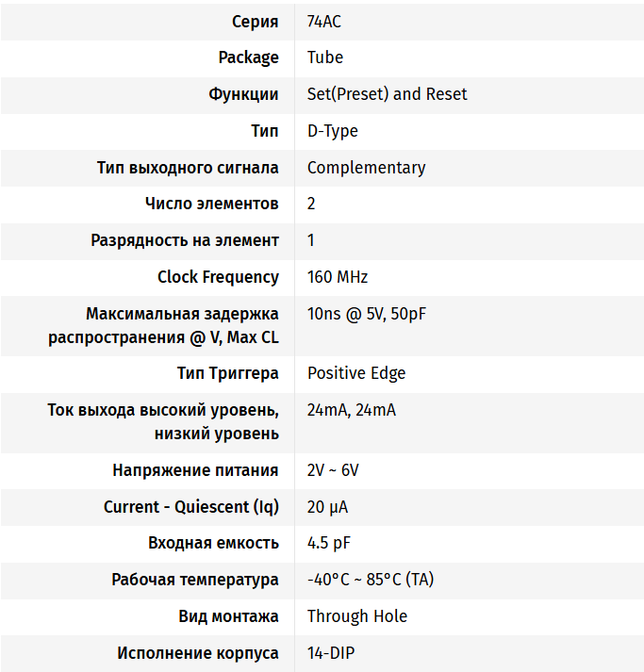The height and width of the screenshot is (672, 644).
Task: Select the Число элементов label
Action: 211,204
